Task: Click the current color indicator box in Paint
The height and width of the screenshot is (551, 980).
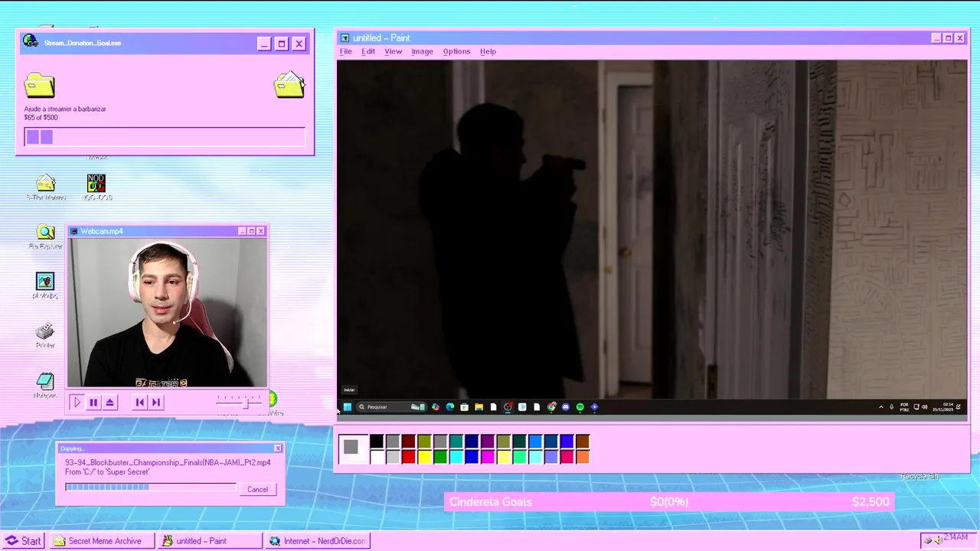Action: click(x=354, y=449)
